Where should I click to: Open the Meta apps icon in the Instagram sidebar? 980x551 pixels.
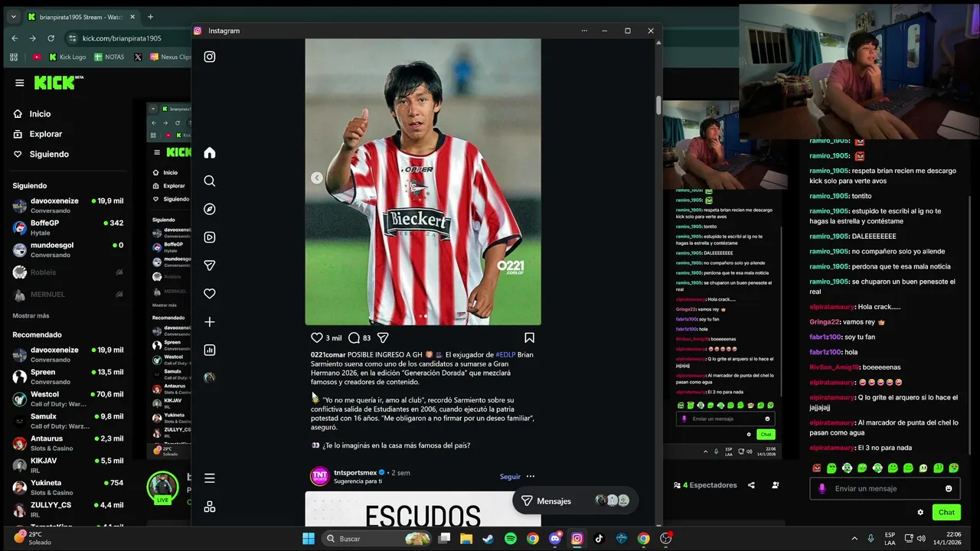point(209,507)
